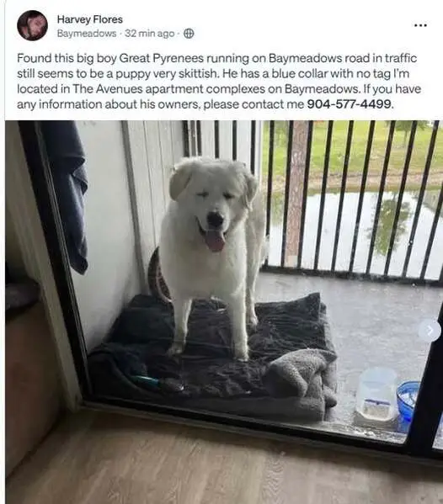This screenshot has width=443, height=504.
Task: Open the three-dot post options menu
Action: coord(420,25)
